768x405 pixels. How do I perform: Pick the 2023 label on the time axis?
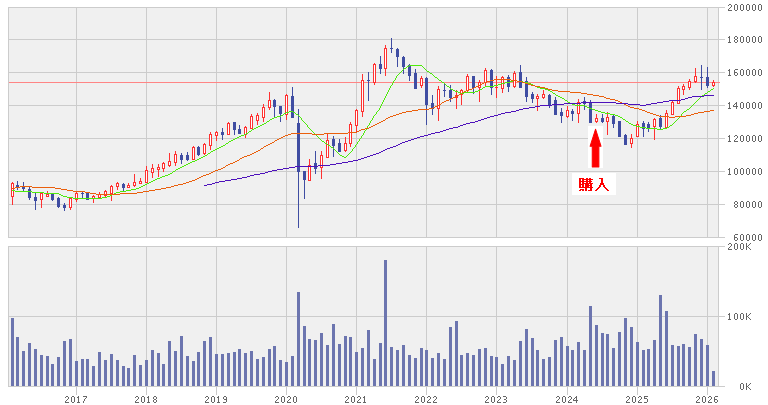[x=497, y=399]
